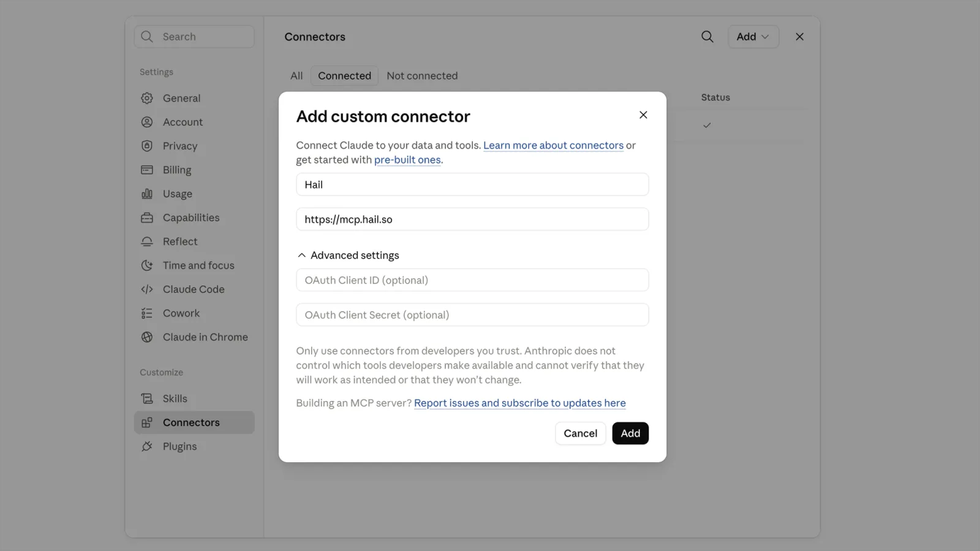980x551 pixels.
Task: Open Claude in Chrome settings
Action: click(x=194, y=337)
